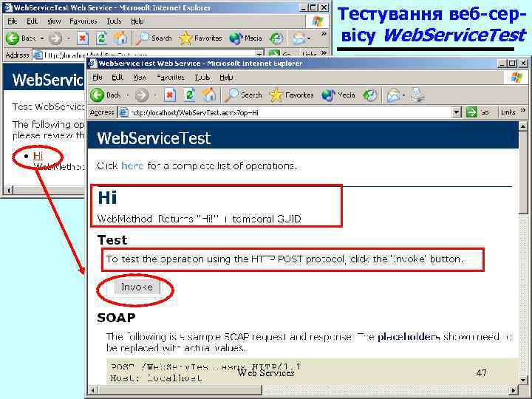532x399 pixels.
Task: Open Edit menu in front window
Action: [117, 78]
